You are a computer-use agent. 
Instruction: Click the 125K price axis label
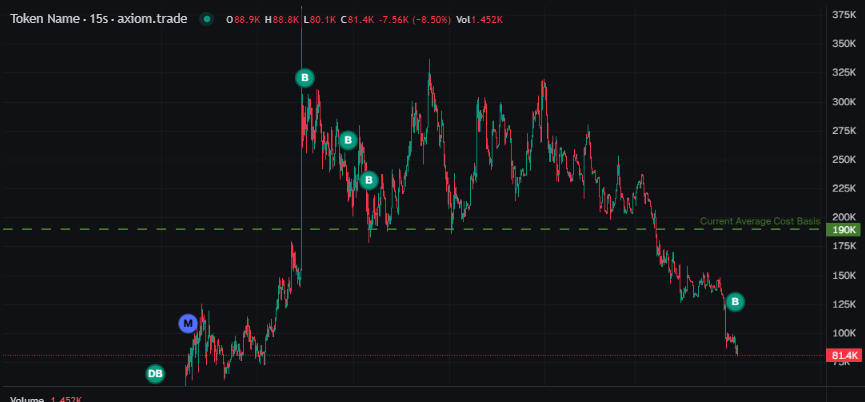click(x=844, y=304)
